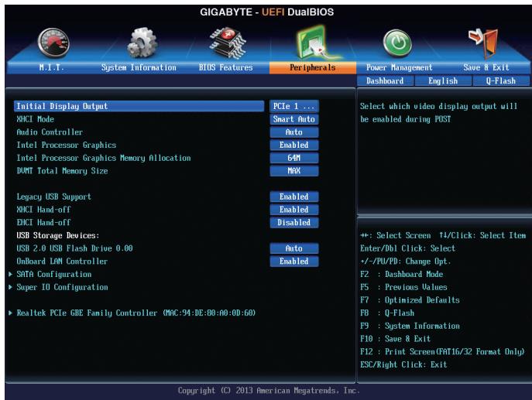
Task: Select the Legacy USB Support label
Action: pyautogui.click(x=53, y=197)
